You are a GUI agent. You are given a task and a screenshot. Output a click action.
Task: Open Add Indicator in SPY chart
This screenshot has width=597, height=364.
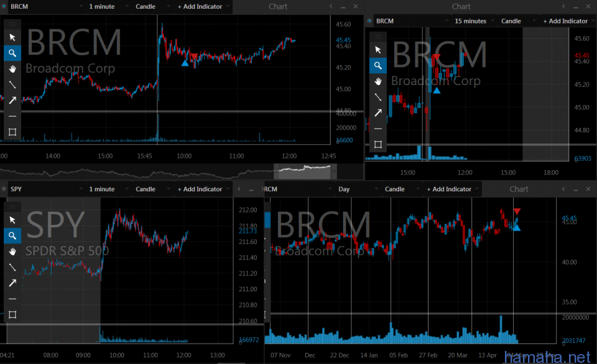(x=203, y=189)
